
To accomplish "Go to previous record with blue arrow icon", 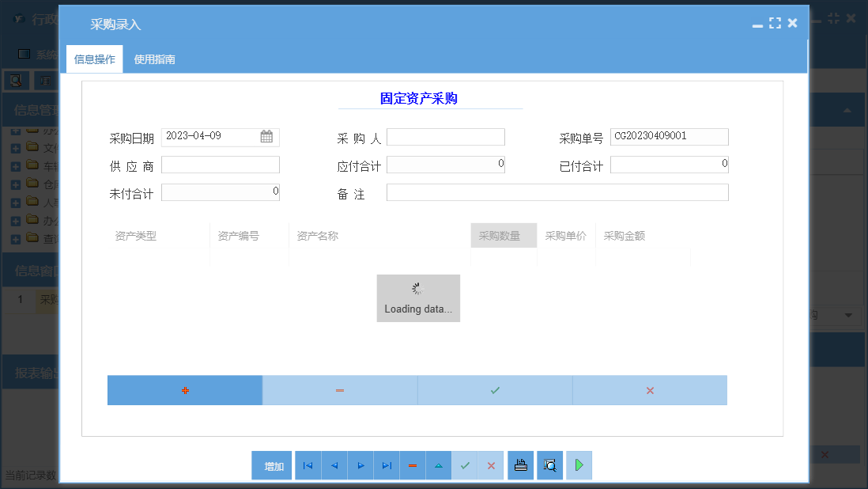I will pyautogui.click(x=334, y=465).
